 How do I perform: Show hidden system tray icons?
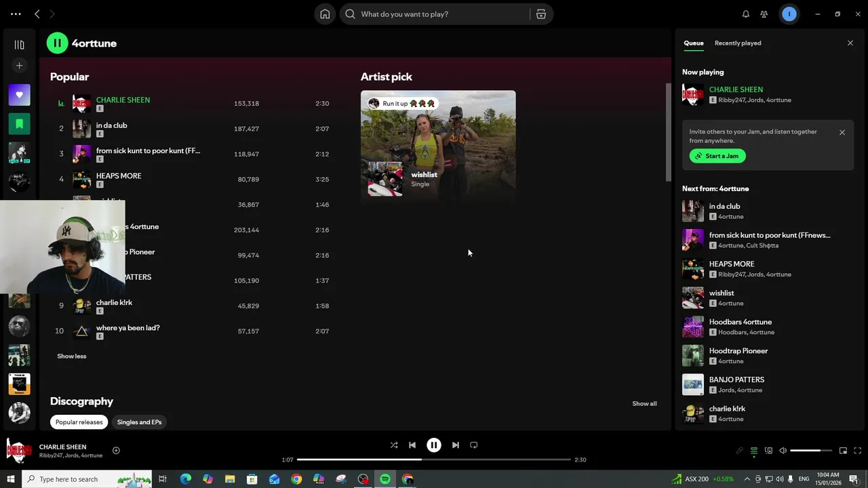[749, 479]
